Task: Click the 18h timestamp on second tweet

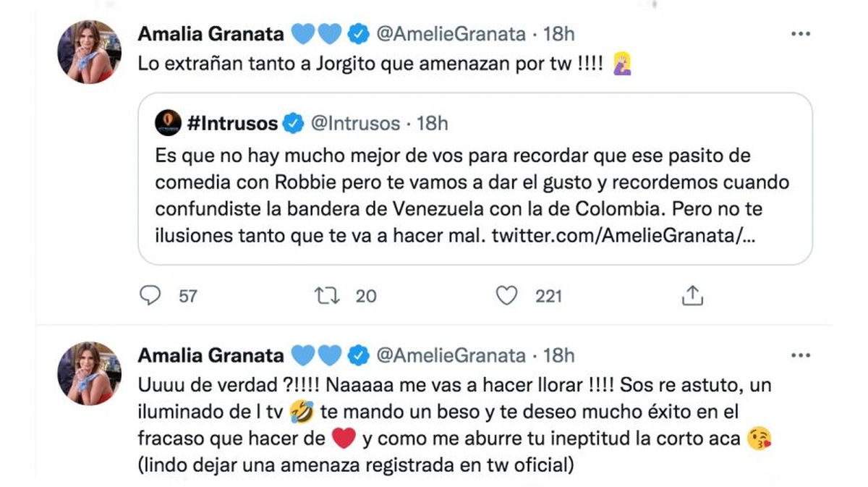Action: [x=558, y=355]
